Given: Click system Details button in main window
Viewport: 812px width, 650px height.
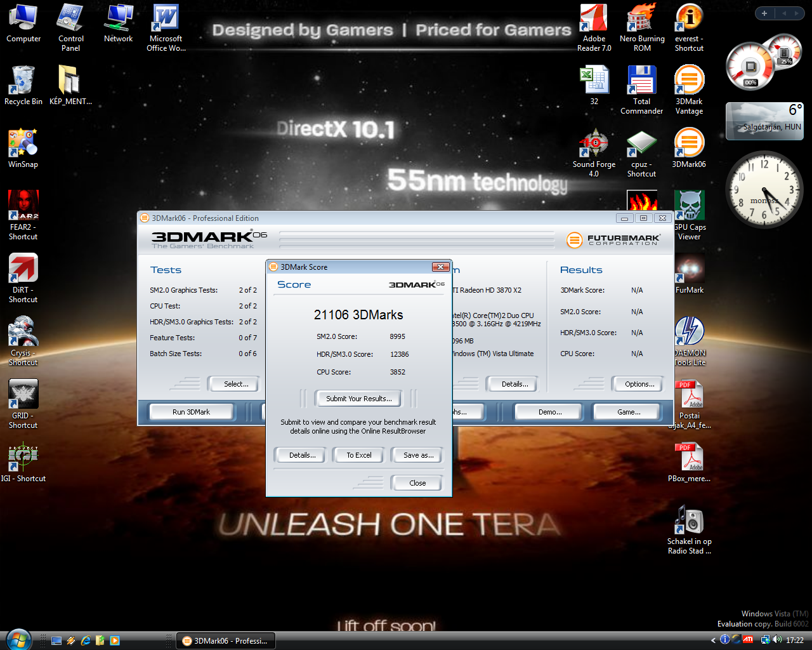Looking at the screenshot, I should coord(511,384).
